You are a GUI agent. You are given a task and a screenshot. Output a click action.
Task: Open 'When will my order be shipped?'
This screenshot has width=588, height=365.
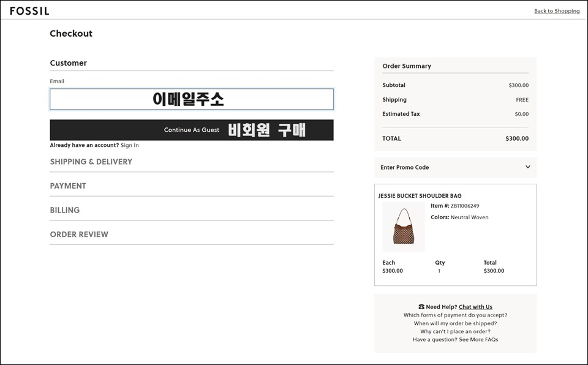[455, 323]
